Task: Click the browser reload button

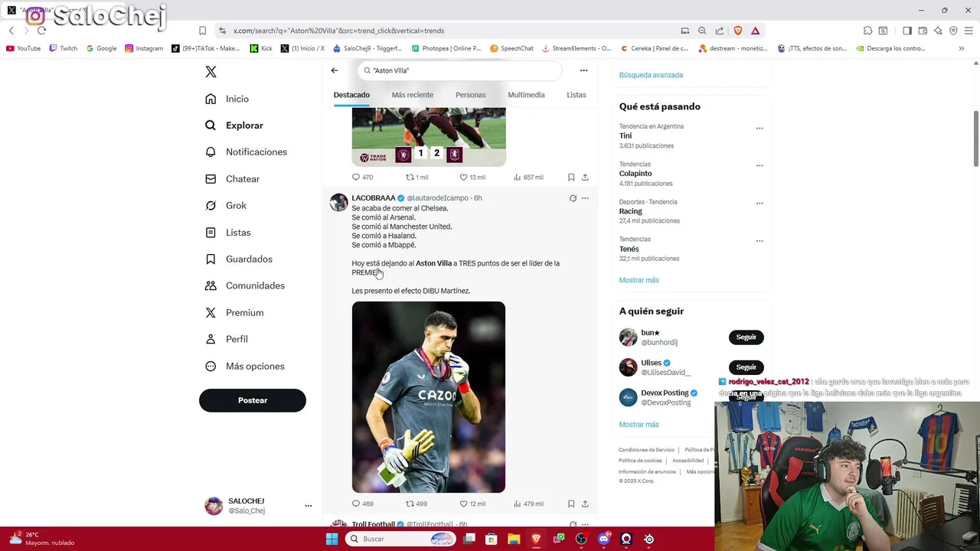Action: [41, 31]
